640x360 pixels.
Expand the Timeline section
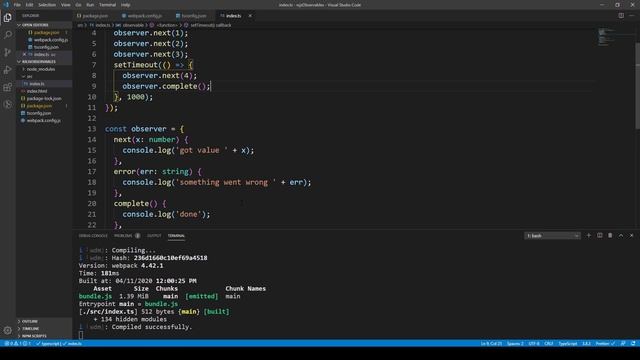[x=44, y=329]
